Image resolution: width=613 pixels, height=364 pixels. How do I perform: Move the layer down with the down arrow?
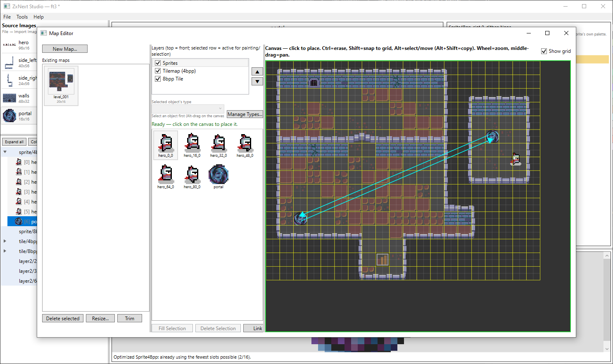pyautogui.click(x=257, y=81)
